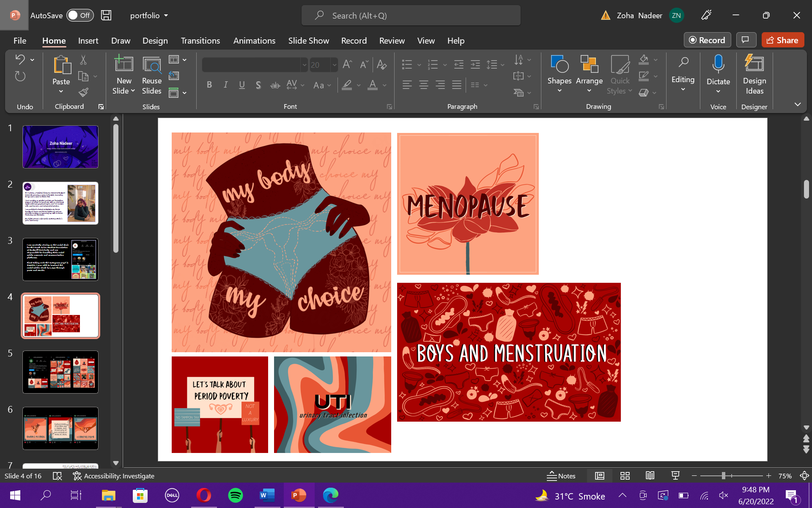Click the Cut scissors icon
Viewport: 812px width, 508px height.
click(83, 60)
